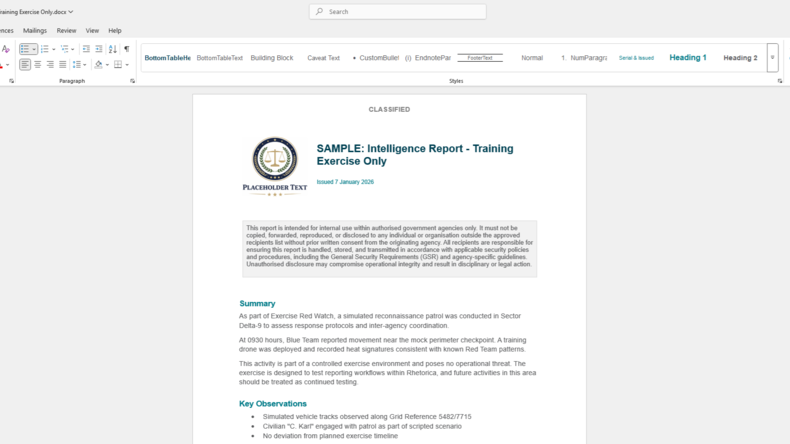Open document title dropdown chevron
Image resolution: width=790 pixels, height=444 pixels.
coord(71,12)
